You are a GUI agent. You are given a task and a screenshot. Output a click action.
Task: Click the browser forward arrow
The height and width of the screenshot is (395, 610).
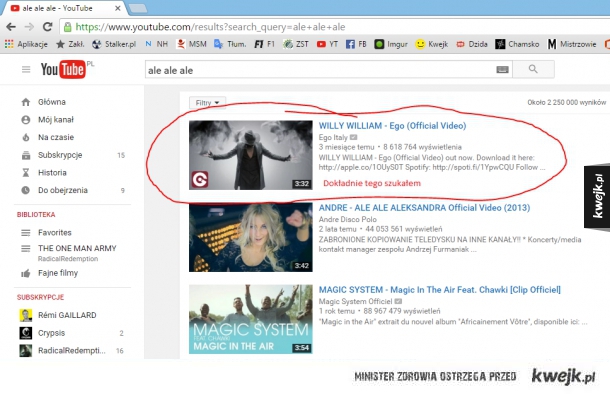[x=29, y=27]
